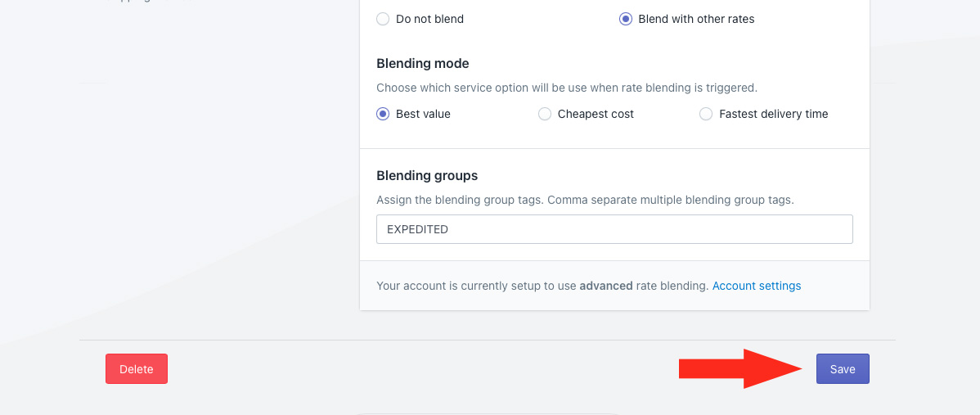Click the blue Save button
Image resolution: width=980 pixels, height=415 pixels.
click(x=843, y=369)
